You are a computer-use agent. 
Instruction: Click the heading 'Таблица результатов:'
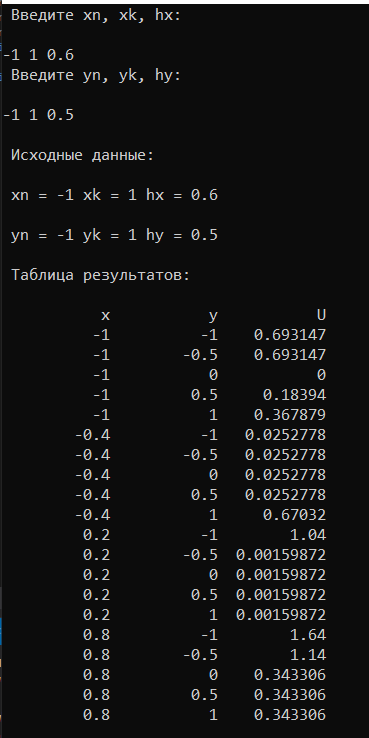[100, 275]
